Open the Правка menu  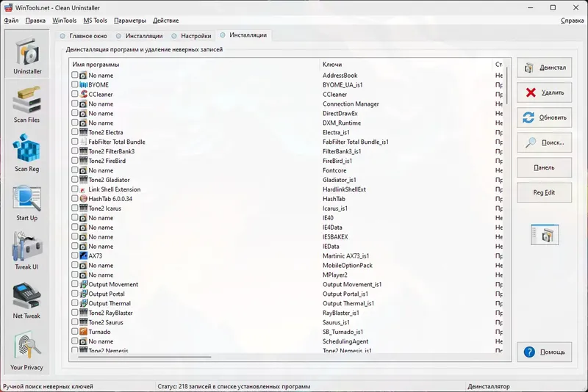pos(35,21)
